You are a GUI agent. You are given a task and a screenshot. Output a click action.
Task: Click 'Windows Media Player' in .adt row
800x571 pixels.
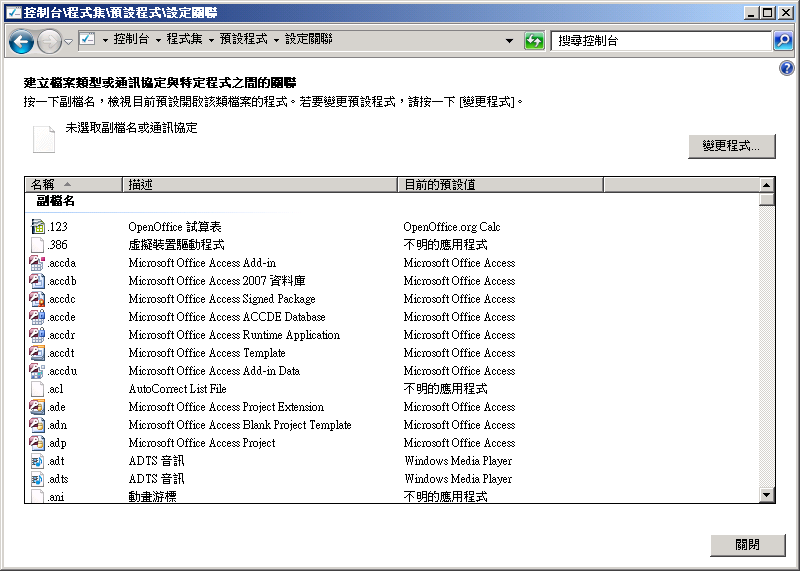click(458, 461)
